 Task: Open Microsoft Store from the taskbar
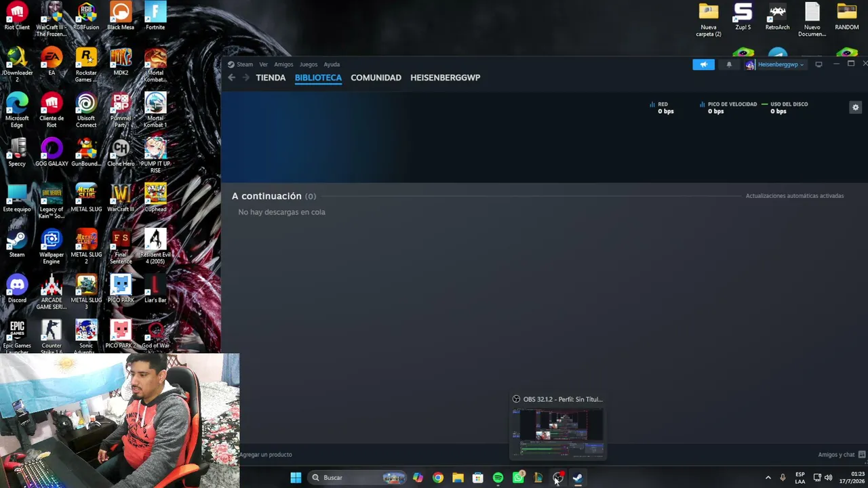pyautogui.click(x=478, y=478)
